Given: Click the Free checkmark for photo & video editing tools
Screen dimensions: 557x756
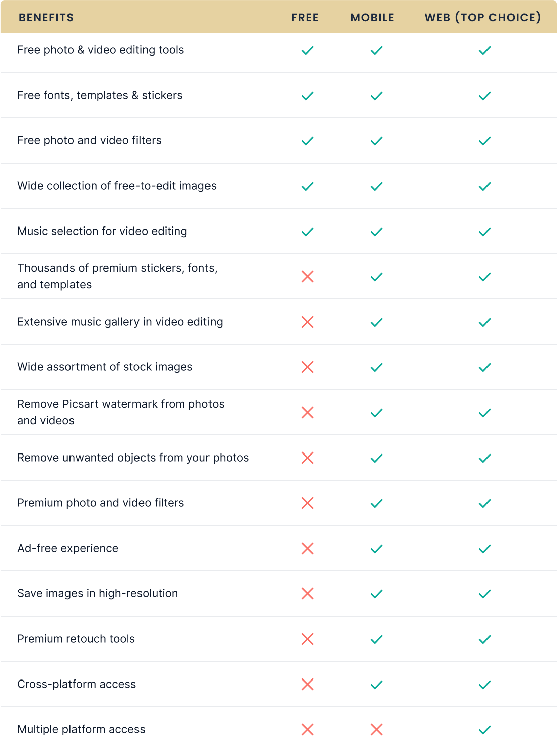Looking at the screenshot, I should coord(307,50).
